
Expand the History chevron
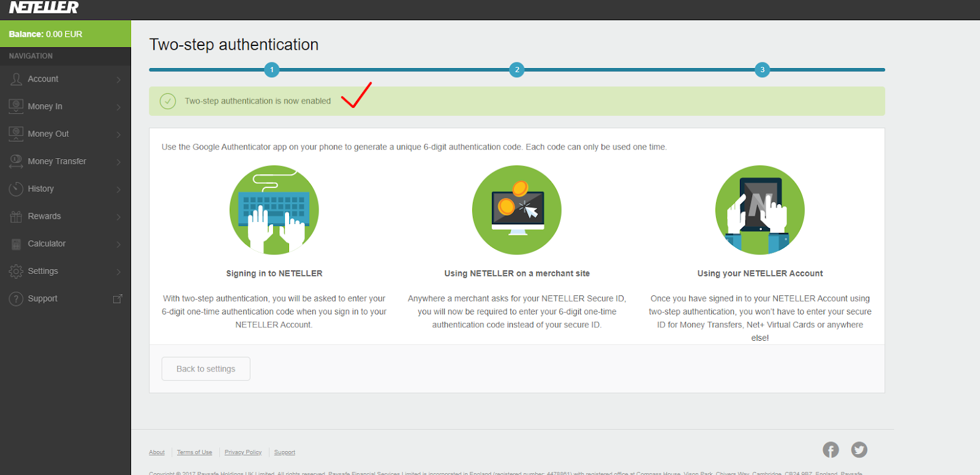(x=118, y=189)
